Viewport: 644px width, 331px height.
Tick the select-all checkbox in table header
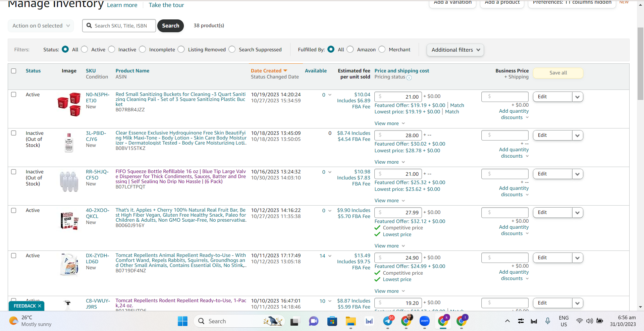click(x=14, y=71)
